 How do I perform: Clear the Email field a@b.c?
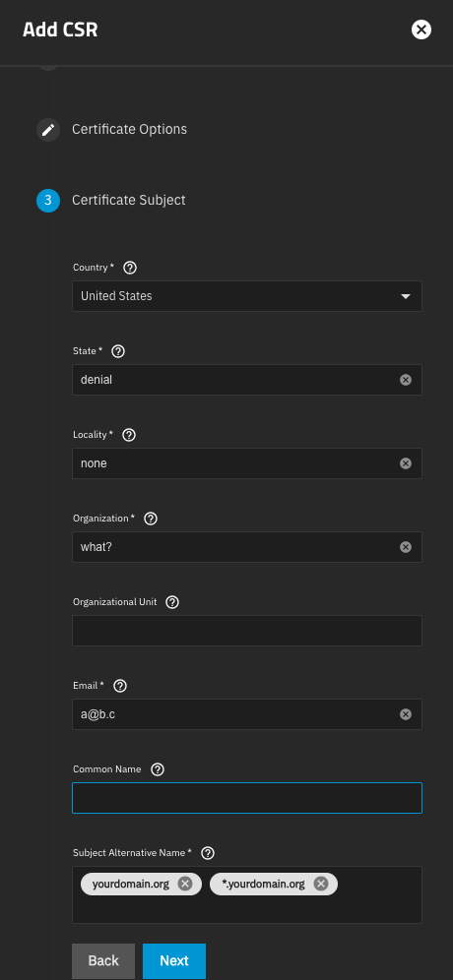406,714
